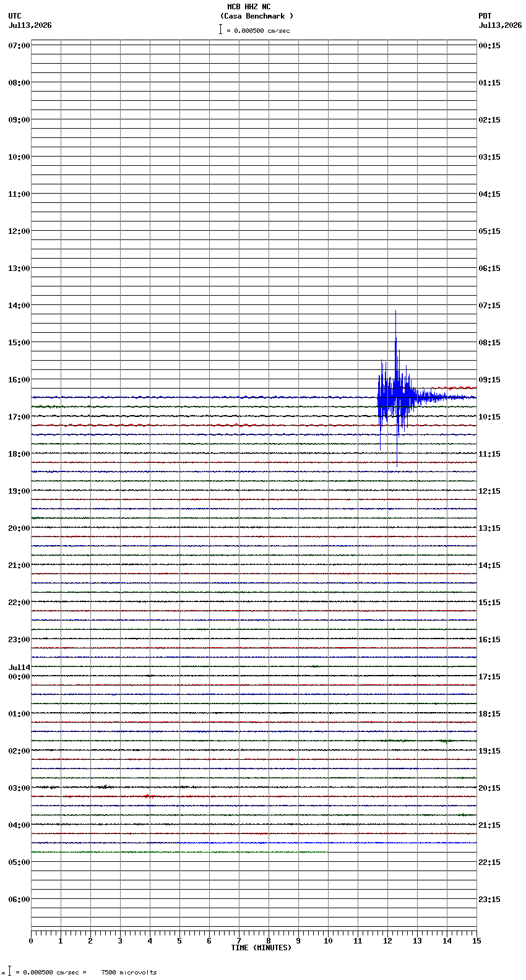The image size is (526, 980).
Task: Click the '00:15' PDT time label
Action: 489,46
